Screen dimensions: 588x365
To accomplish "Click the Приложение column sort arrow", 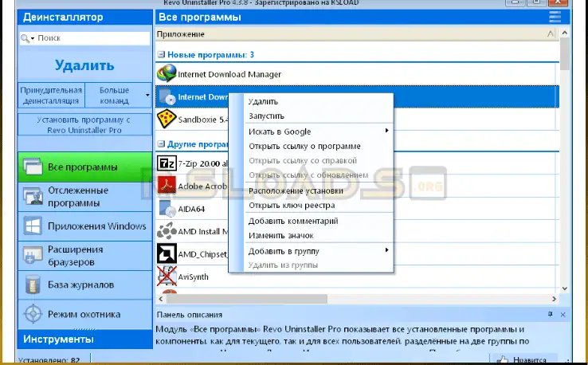I will (550, 33).
